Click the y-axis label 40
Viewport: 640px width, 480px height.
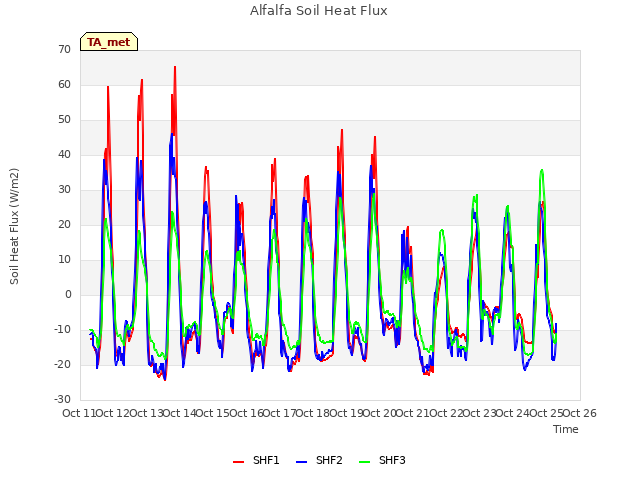click(x=64, y=155)
